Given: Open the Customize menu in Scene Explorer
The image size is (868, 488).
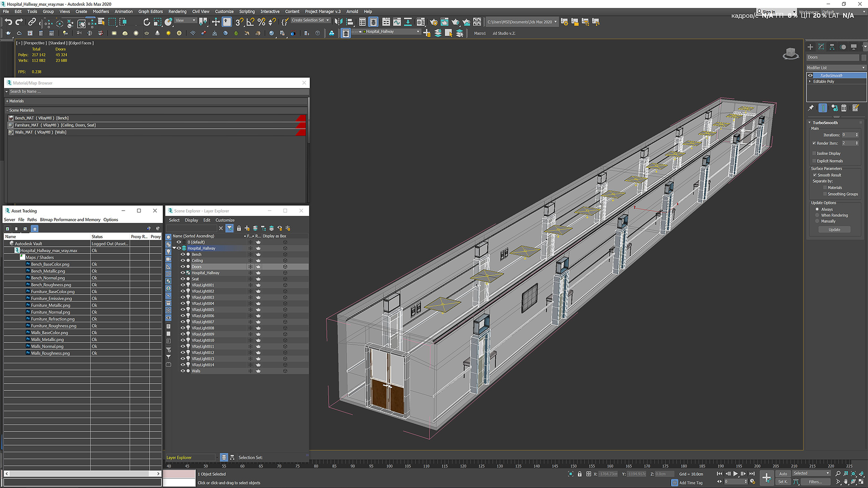Looking at the screenshot, I should point(225,220).
